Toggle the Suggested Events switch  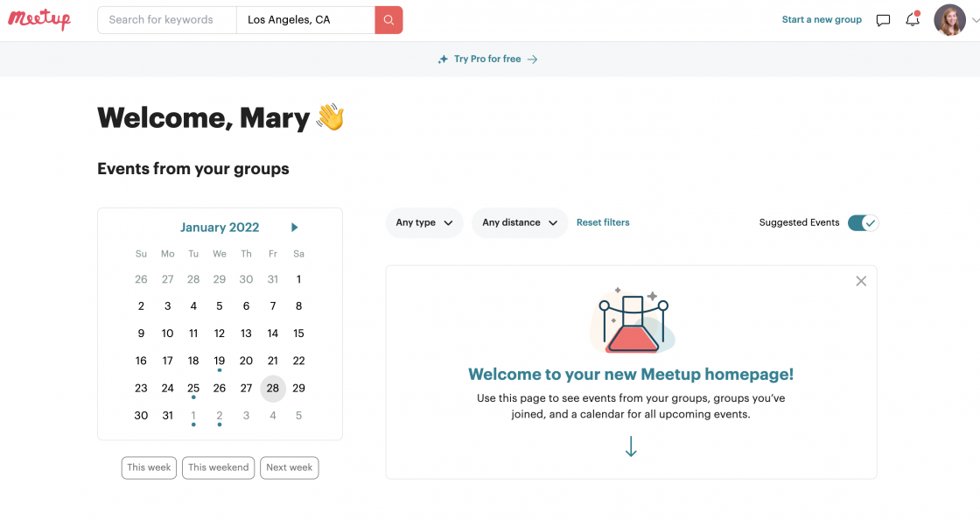(863, 223)
